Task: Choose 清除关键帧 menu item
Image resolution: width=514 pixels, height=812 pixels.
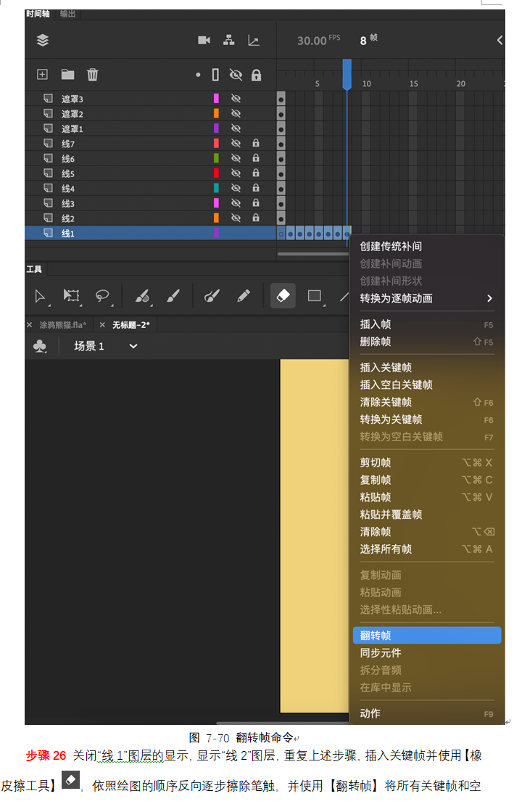Action: tap(427, 403)
